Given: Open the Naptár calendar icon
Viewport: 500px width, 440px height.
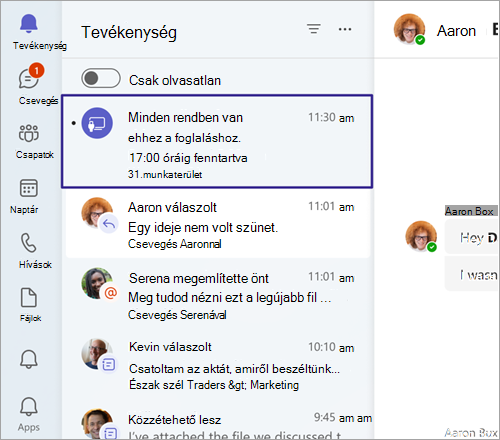Looking at the screenshot, I should [x=29, y=188].
